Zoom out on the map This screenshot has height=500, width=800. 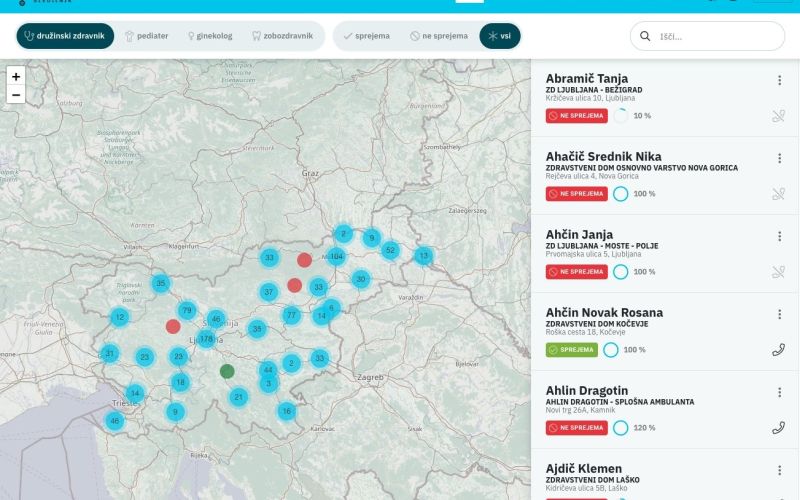coord(16,95)
